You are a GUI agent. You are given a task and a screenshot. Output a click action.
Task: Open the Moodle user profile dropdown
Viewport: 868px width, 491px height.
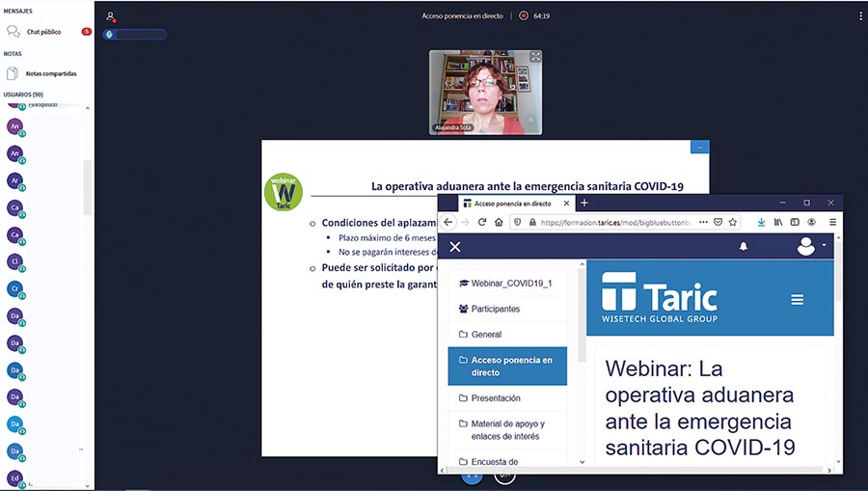811,246
